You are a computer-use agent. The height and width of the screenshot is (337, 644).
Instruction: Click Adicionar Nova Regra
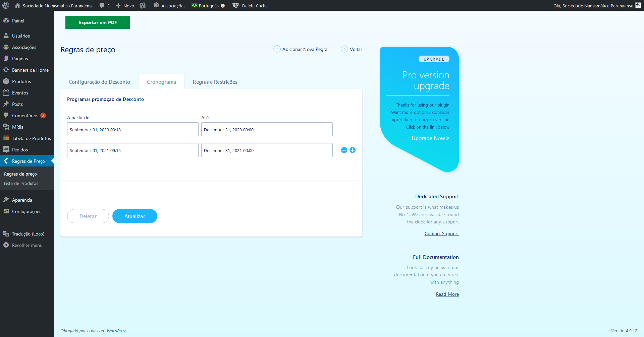tap(301, 49)
